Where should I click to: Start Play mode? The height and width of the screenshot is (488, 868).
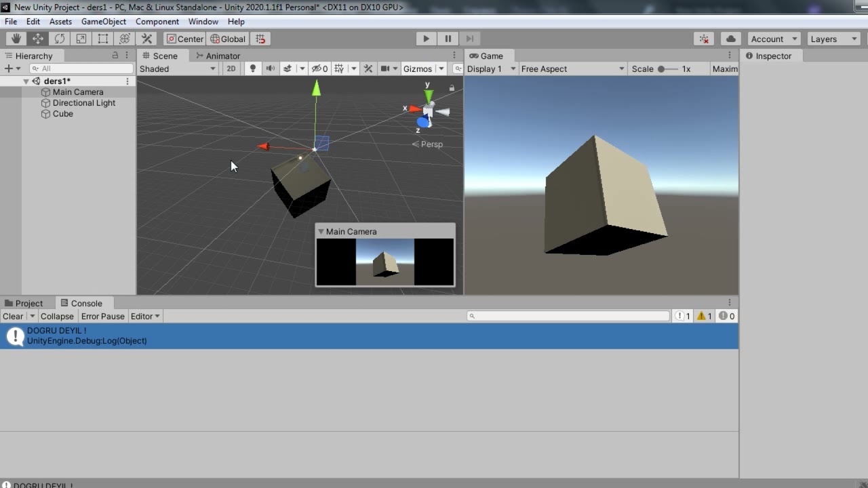426,39
